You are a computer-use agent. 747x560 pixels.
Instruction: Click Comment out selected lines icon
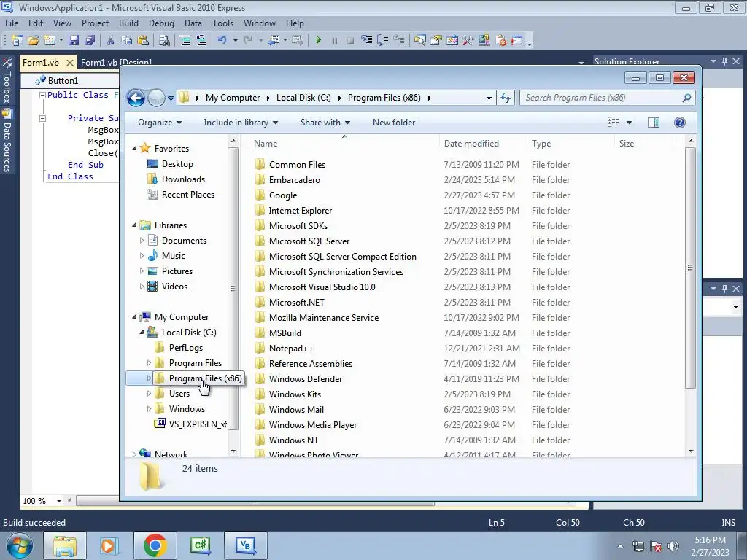coord(185,41)
